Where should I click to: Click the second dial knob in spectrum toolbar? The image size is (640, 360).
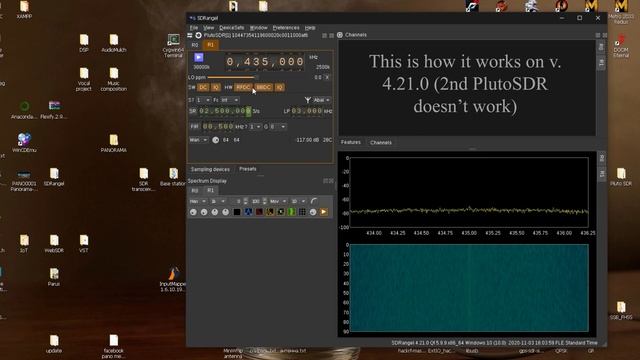tap(204, 212)
